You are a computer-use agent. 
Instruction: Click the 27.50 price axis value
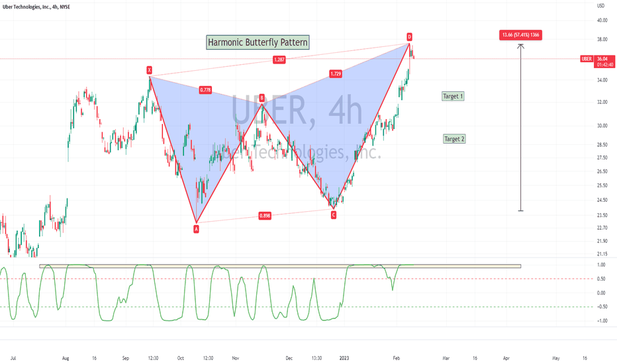point(602,158)
